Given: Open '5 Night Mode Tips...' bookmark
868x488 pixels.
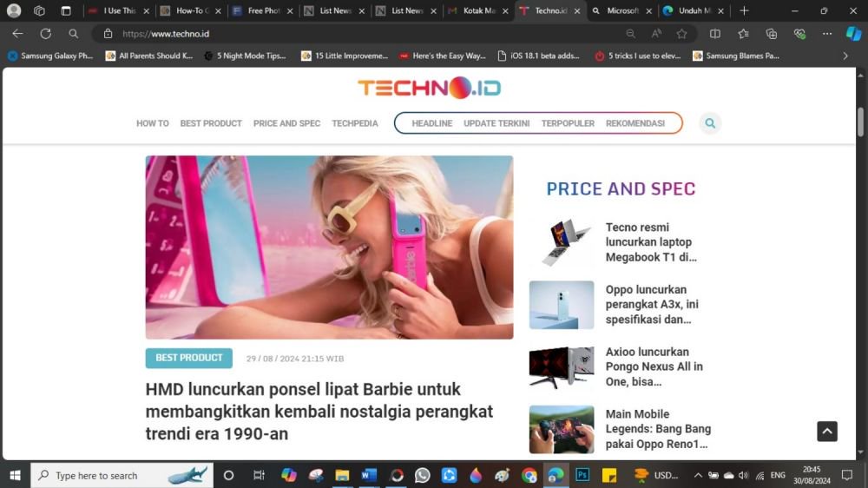Looking at the screenshot, I should (x=246, y=56).
